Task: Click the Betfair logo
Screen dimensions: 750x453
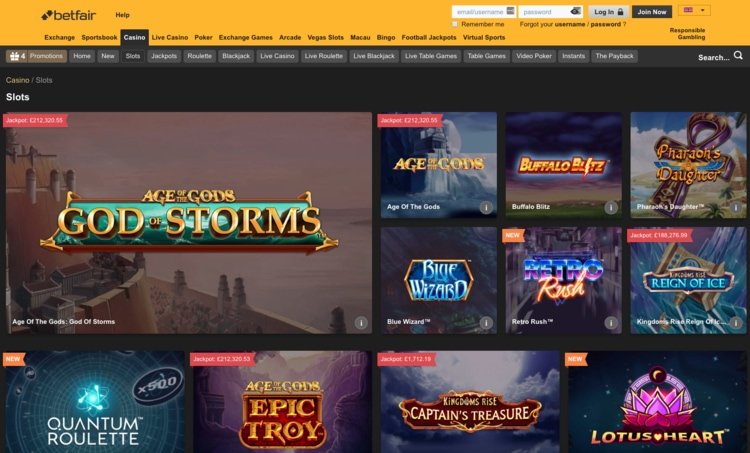Action: 68,15
